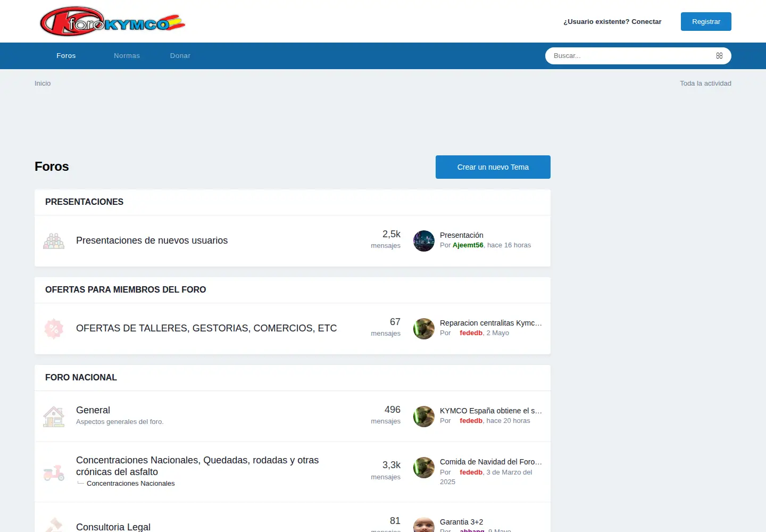Open the General forum link
The width and height of the screenshot is (766, 532).
[x=93, y=410]
